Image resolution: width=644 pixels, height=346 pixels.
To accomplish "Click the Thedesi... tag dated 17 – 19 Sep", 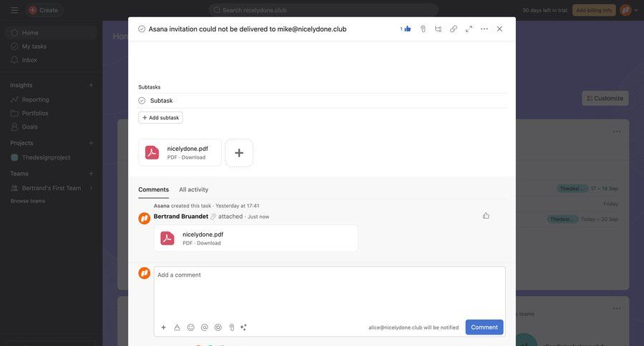I will point(572,189).
